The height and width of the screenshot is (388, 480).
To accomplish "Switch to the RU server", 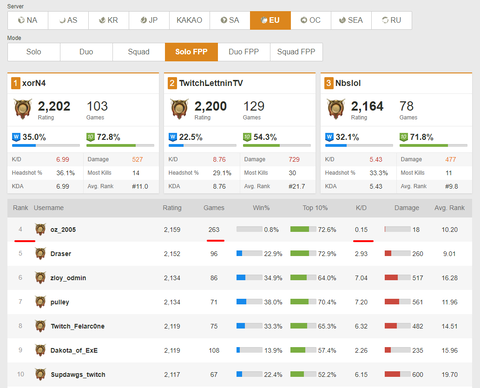I will click(x=392, y=20).
